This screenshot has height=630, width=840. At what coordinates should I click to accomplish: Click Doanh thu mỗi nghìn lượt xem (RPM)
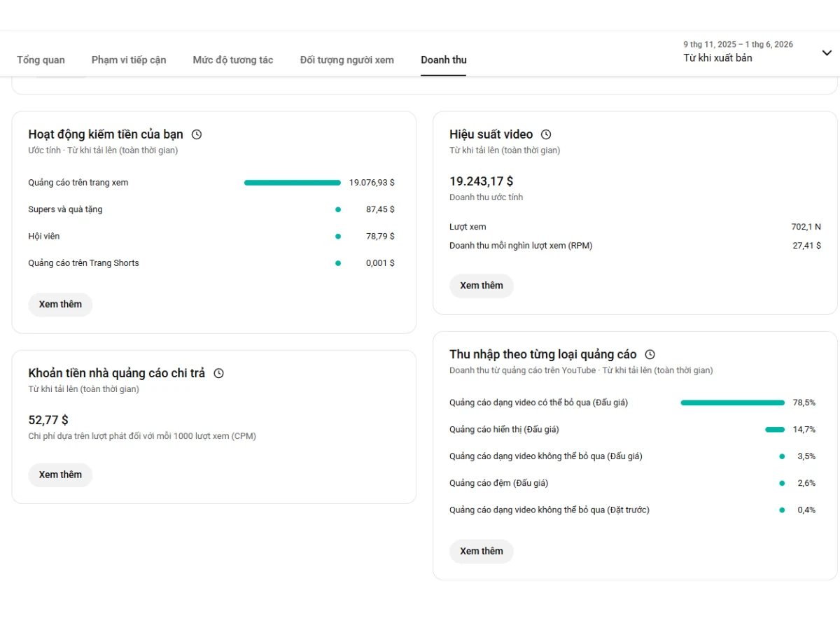coord(521,246)
